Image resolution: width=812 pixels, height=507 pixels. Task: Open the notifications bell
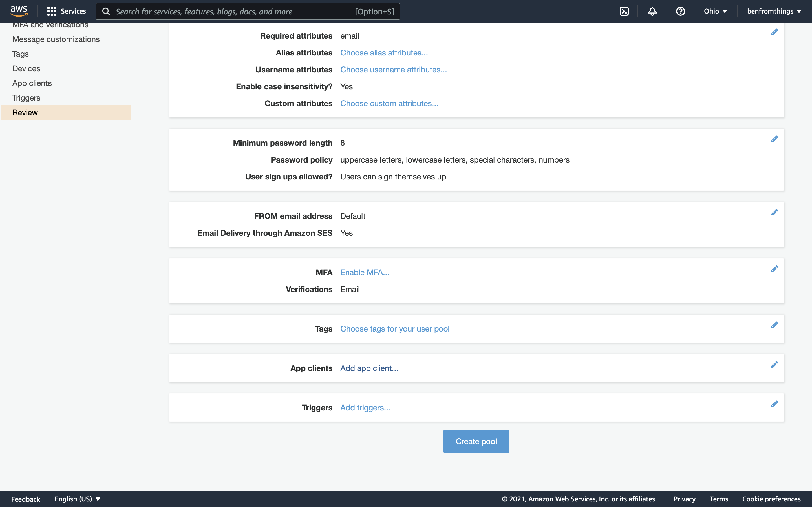tap(652, 11)
